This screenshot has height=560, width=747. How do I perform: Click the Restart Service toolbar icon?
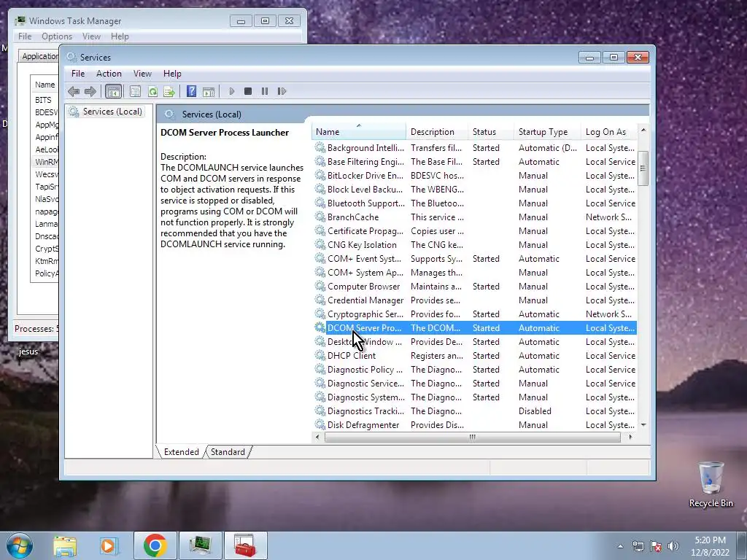[x=282, y=91]
